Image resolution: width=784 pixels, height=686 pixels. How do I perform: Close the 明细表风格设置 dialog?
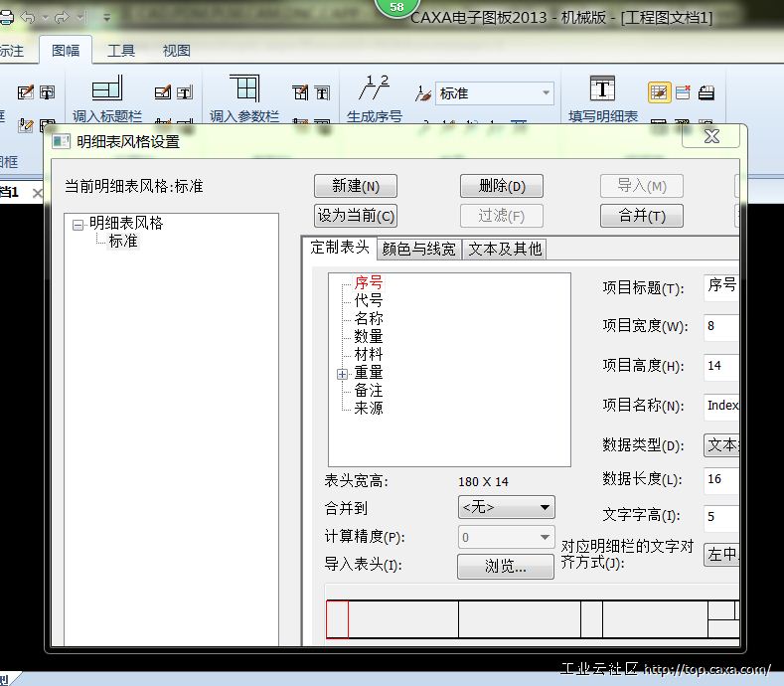711,136
